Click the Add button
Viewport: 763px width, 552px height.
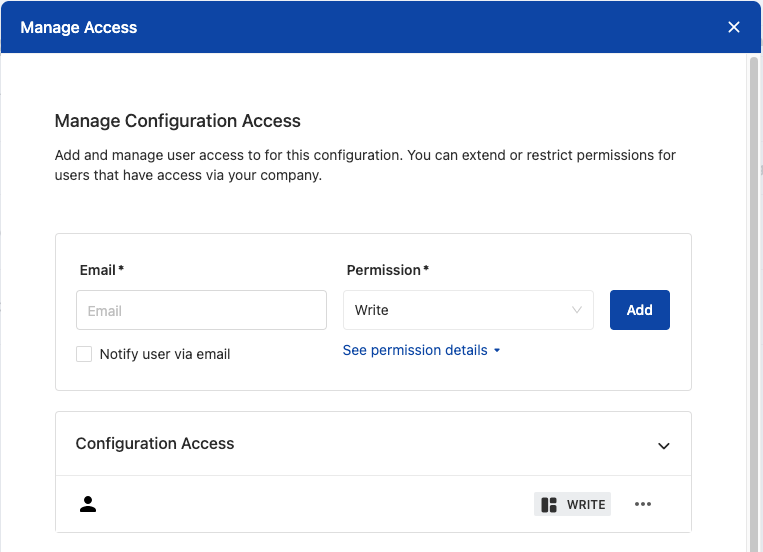(639, 310)
